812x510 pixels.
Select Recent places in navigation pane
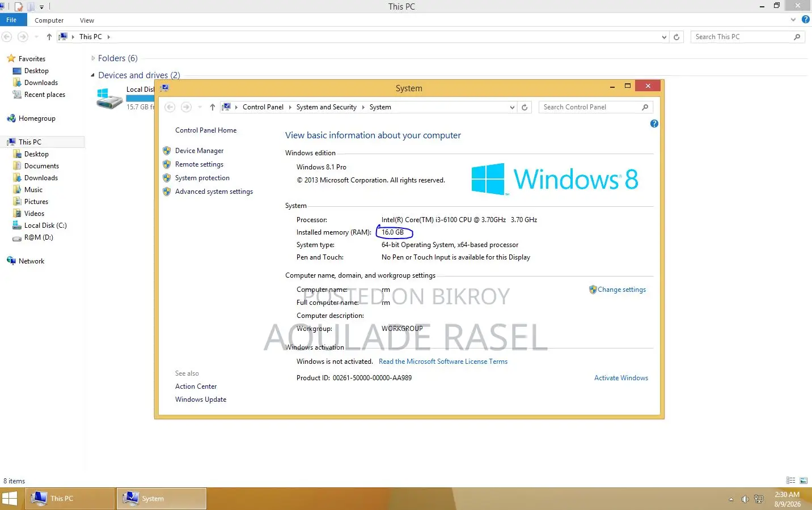(x=44, y=95)
